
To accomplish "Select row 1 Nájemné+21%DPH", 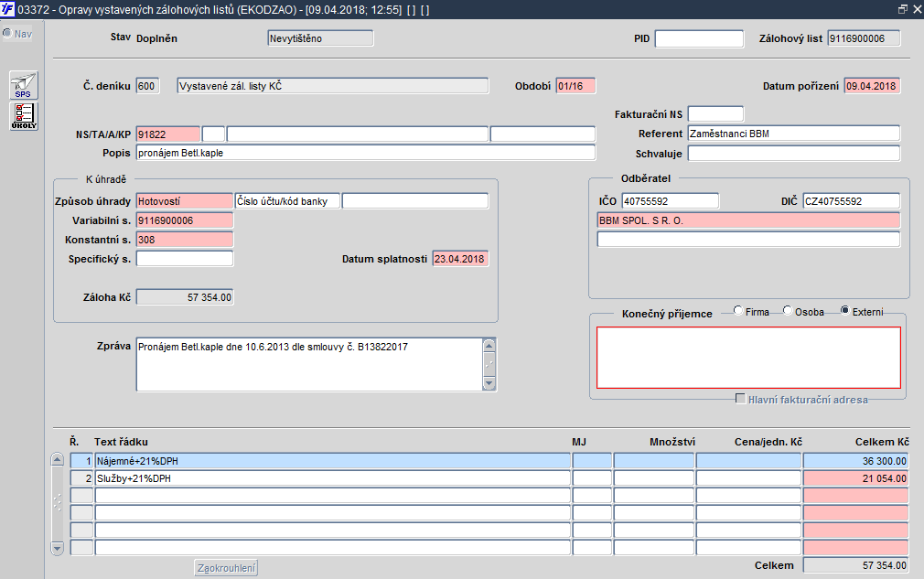I will click(332, 461).
